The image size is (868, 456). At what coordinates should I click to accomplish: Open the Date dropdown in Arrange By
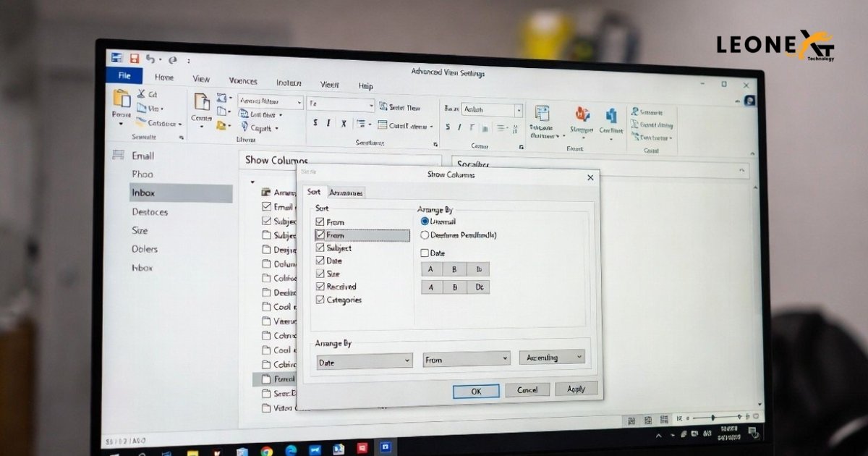(365, 360)
